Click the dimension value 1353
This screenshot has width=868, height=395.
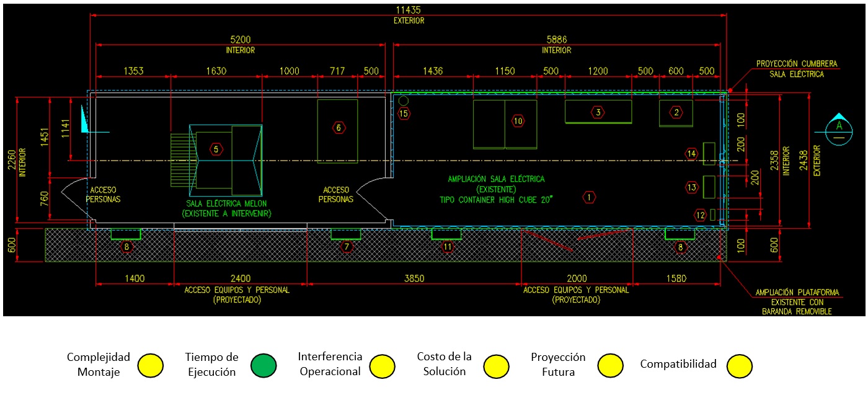point(133,71)
